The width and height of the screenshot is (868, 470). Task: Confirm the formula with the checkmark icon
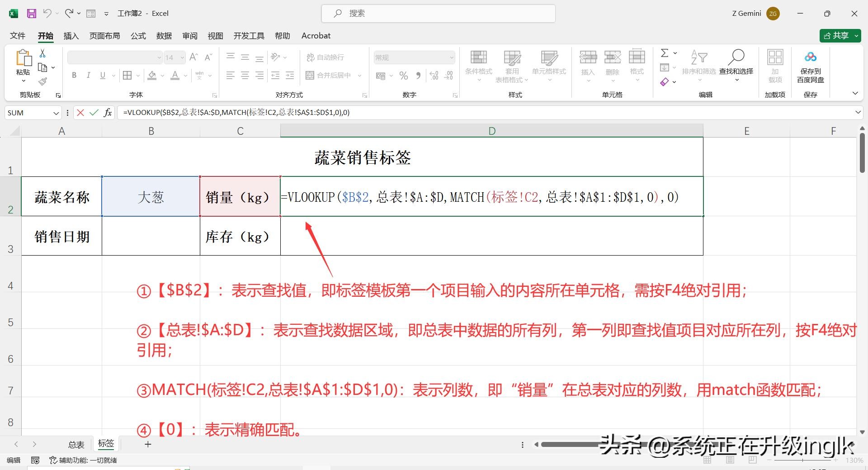pyautogui.click(x=94, y=113)
